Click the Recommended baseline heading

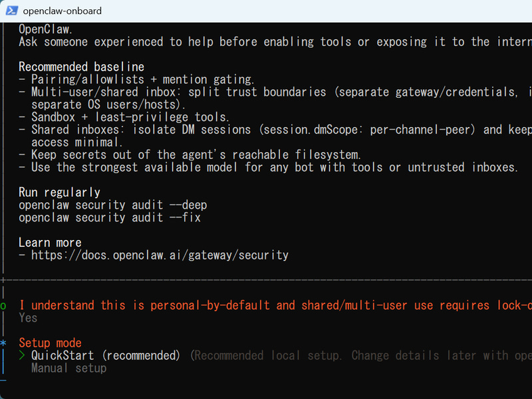tap(81, 67)
